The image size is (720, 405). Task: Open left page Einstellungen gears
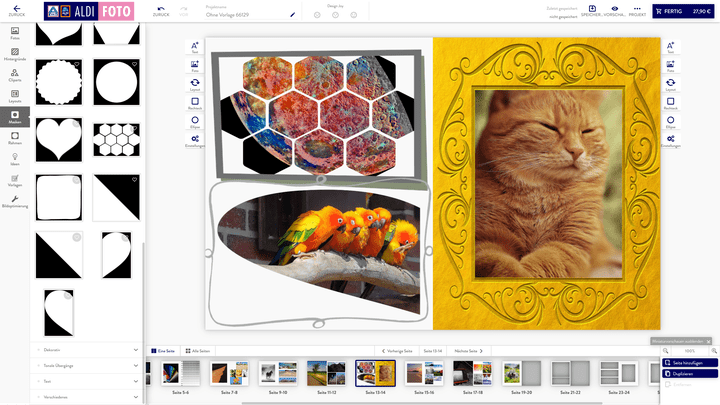tap(194, 142)
